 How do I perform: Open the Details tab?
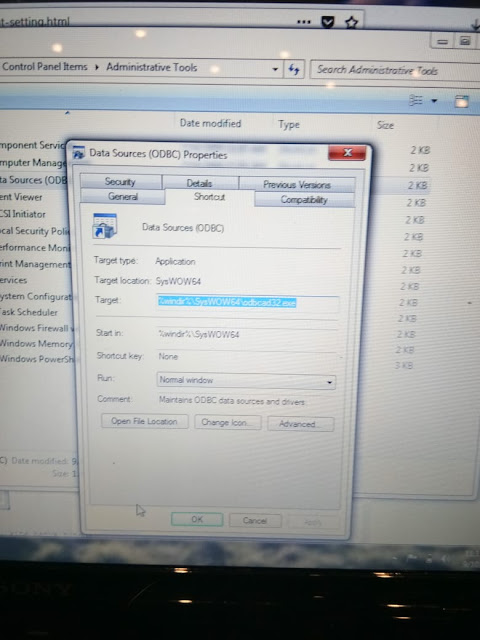(199, 183)
